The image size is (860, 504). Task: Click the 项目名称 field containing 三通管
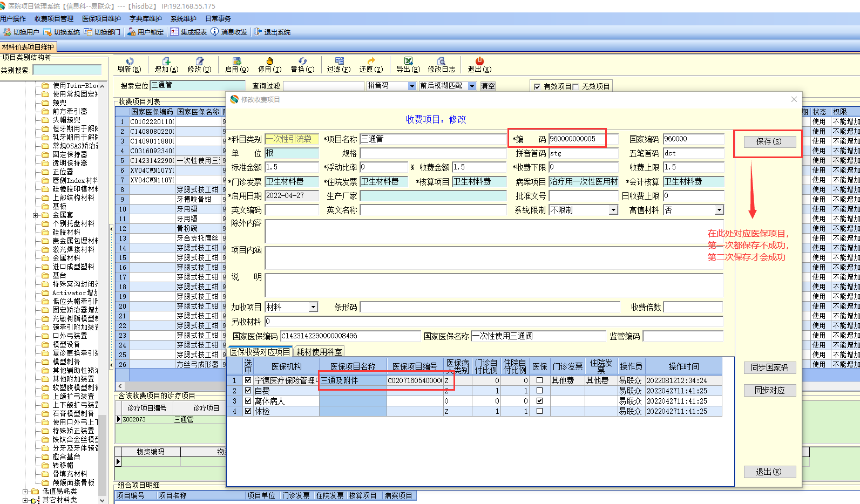pyautogui.click(x=434, y=139)
